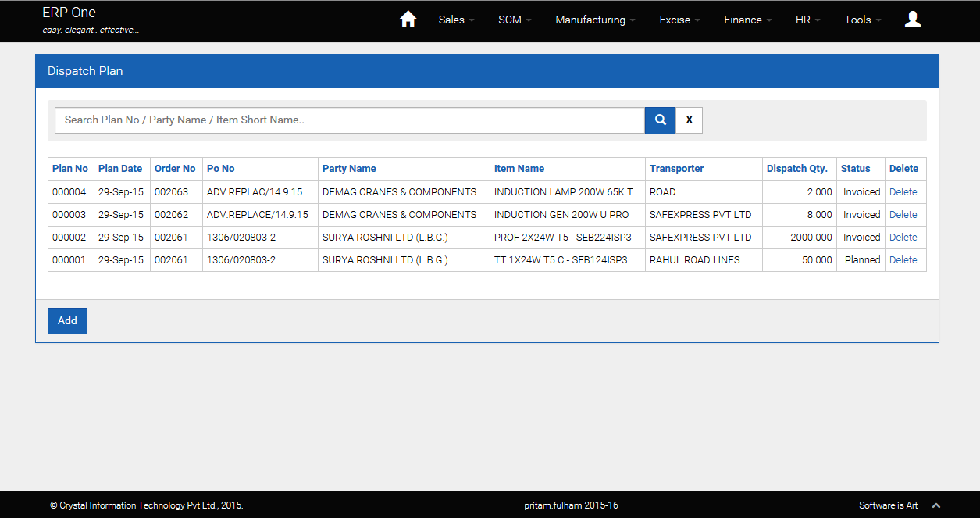The width and height of the screenshot is (980, 518).
Task: Click order number 002062
Action: tap(171, 215)
